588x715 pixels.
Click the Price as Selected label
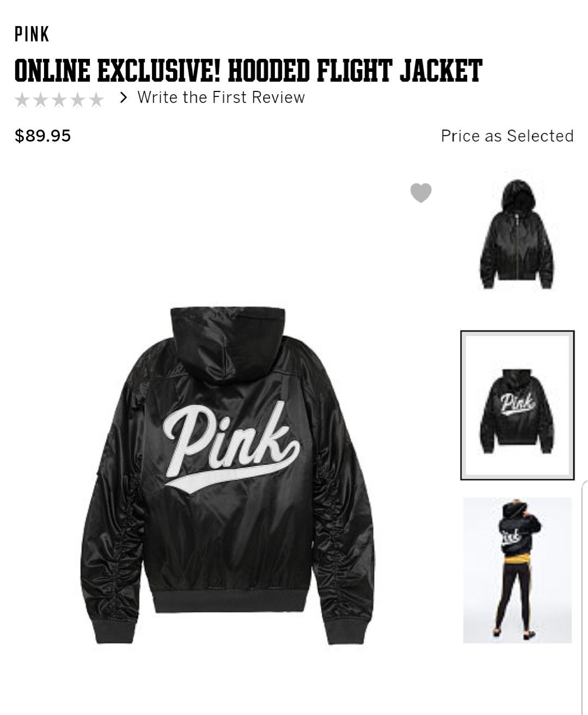(507, 136)
